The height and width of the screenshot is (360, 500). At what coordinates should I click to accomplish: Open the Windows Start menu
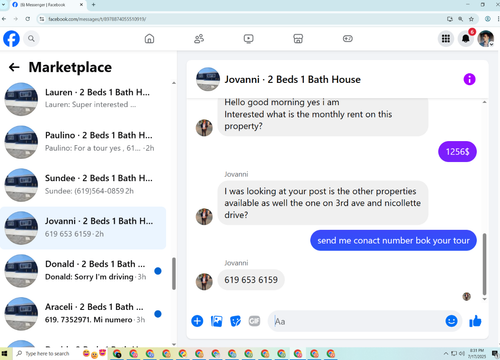point(4,354)
